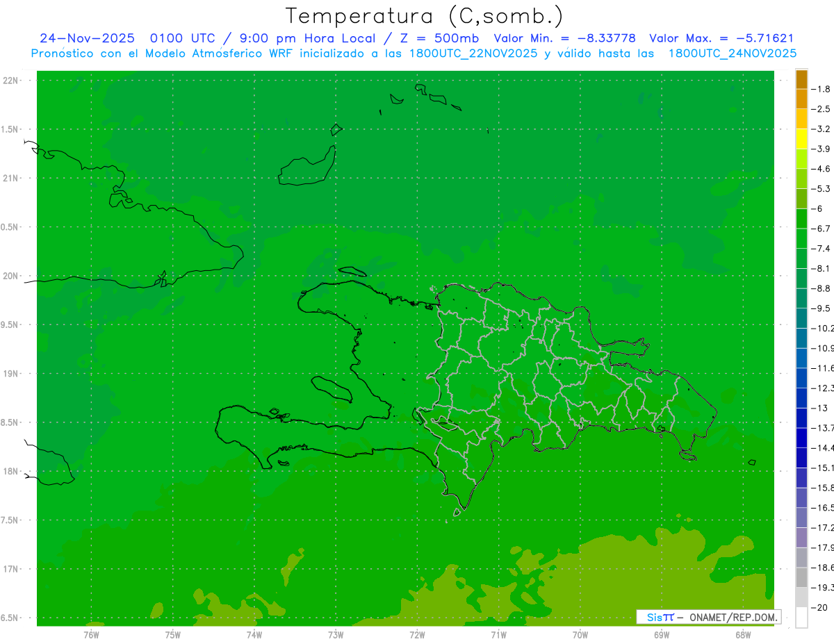Click the '19N' latitude label
The width and height of the screenshot is (834, 644).
[x=11, y=374]
